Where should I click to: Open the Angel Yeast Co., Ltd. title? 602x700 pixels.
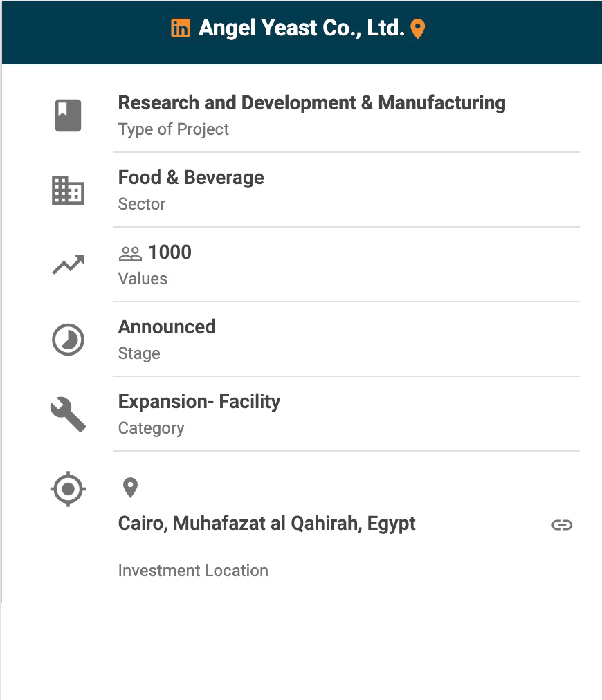(x=301, y=28)
